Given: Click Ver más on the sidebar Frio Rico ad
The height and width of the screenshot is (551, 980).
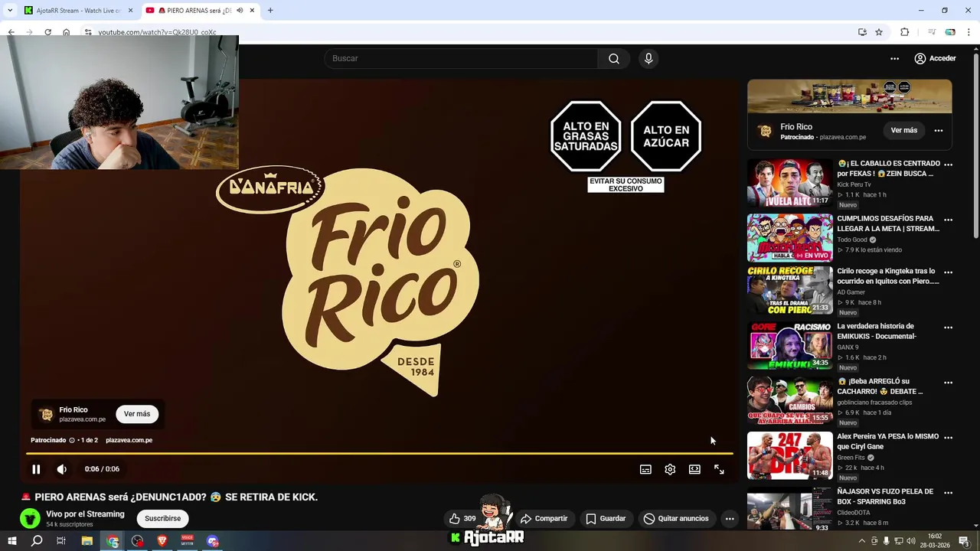Looking at the screenshot, I should [x=904, y=131].
